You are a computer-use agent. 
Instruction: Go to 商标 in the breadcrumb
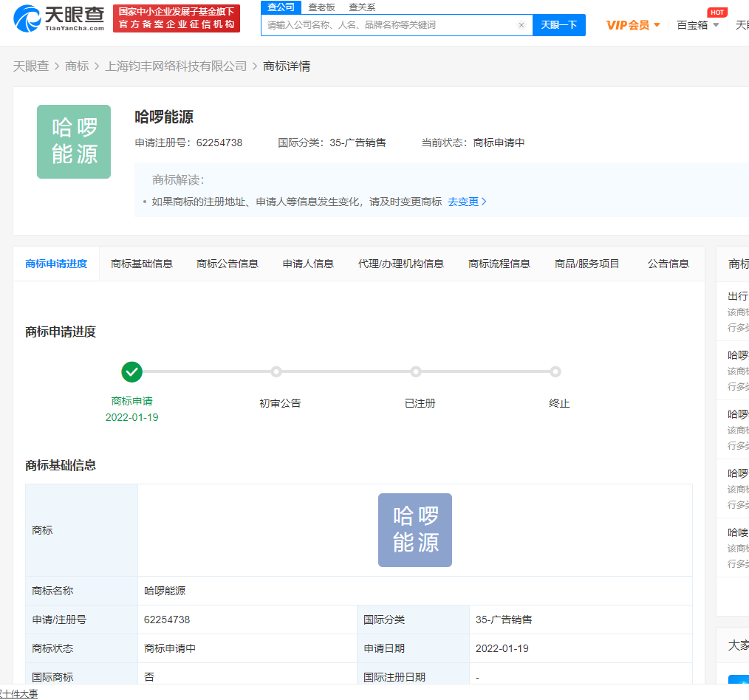(77, 66)
